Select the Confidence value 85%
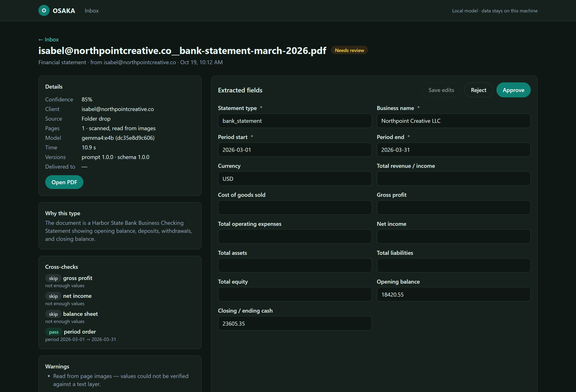 87,99
